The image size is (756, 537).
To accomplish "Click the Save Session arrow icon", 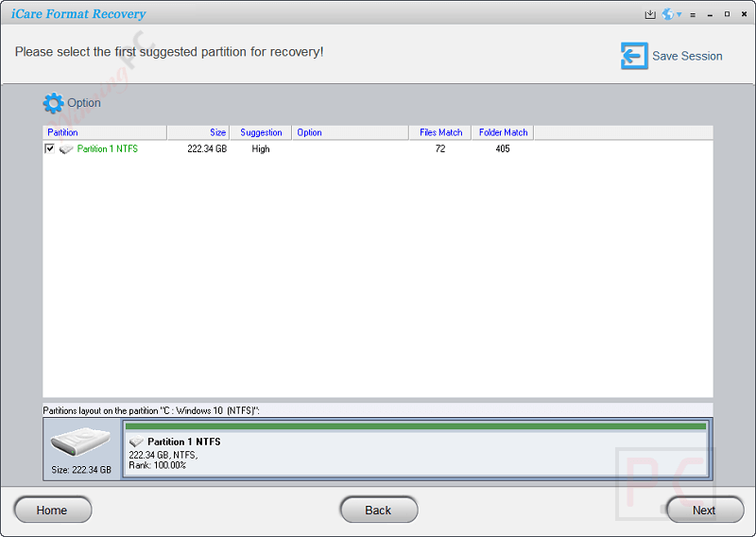I will pyautogui.click(x=634, y=56).
